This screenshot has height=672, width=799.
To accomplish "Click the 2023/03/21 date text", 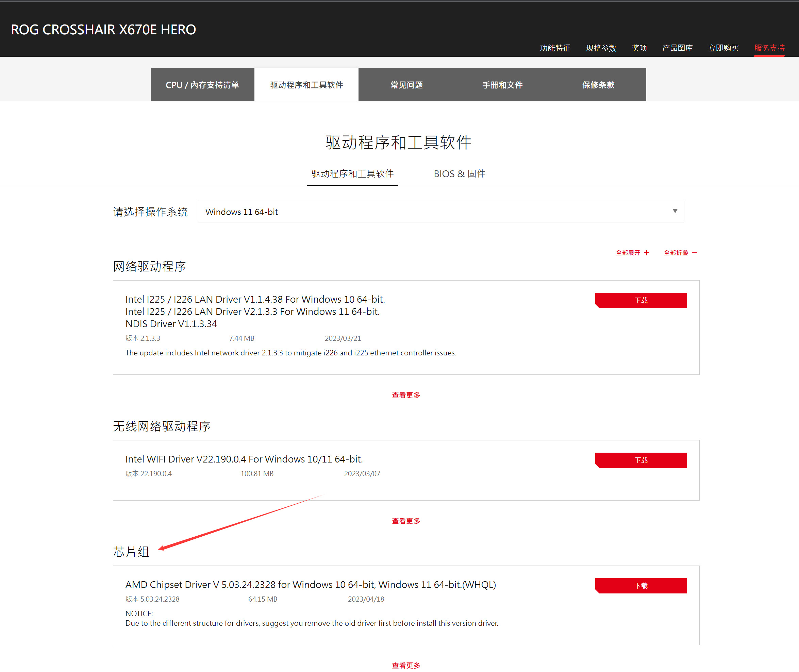I will click(343, 338).
